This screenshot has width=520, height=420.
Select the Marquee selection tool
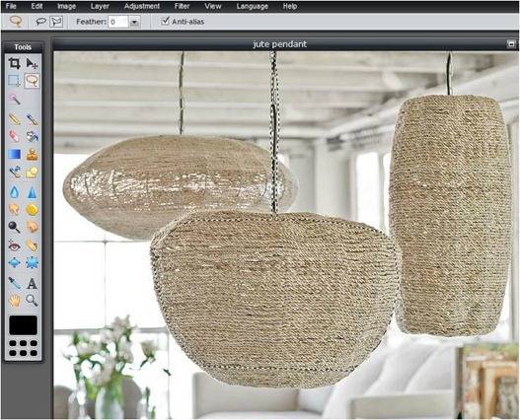point(14,81)
